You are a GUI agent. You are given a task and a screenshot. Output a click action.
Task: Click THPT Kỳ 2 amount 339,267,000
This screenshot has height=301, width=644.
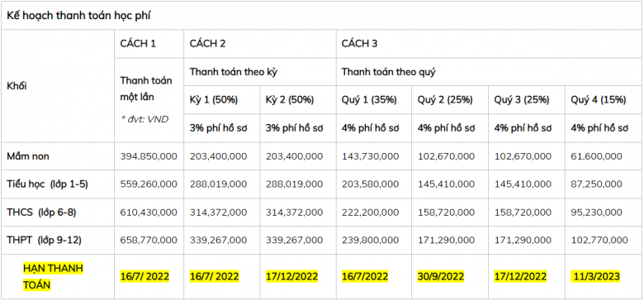tap(295, 241)
